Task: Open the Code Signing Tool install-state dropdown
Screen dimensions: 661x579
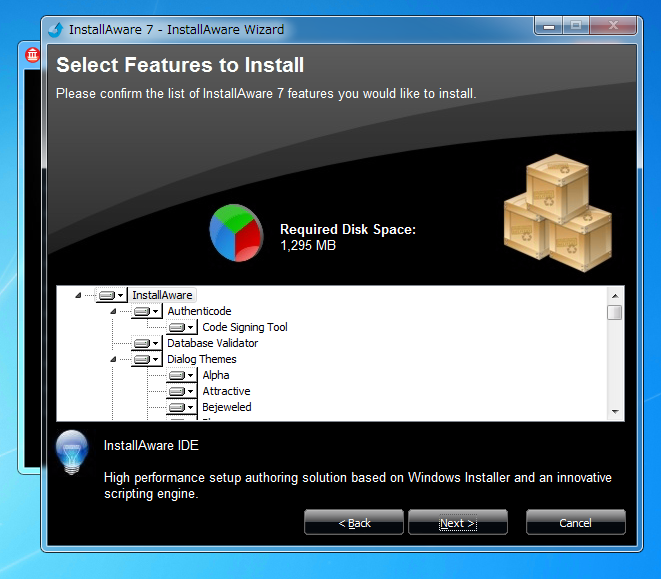Action: (x=182, y=327)
